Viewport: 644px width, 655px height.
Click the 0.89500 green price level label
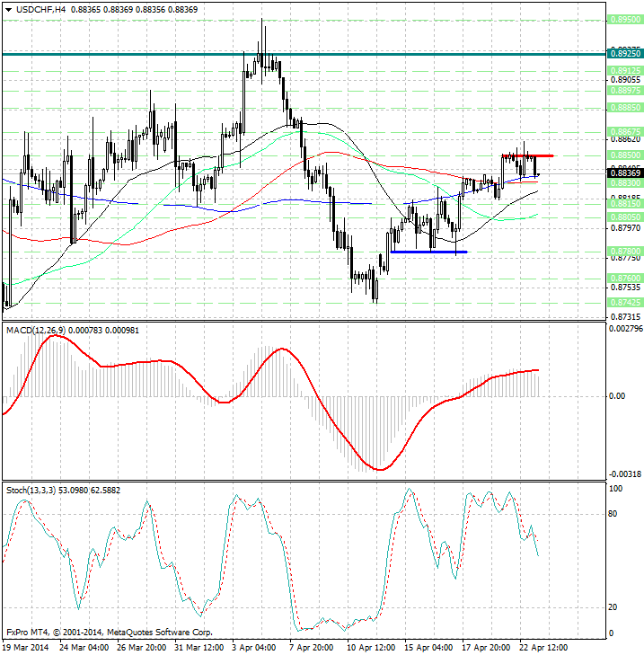coord(622,18)
